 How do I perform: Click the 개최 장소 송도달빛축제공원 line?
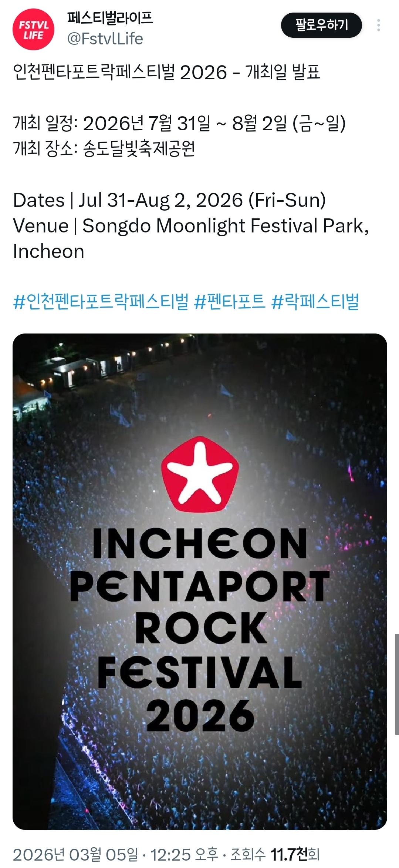[x=104, y=149]
